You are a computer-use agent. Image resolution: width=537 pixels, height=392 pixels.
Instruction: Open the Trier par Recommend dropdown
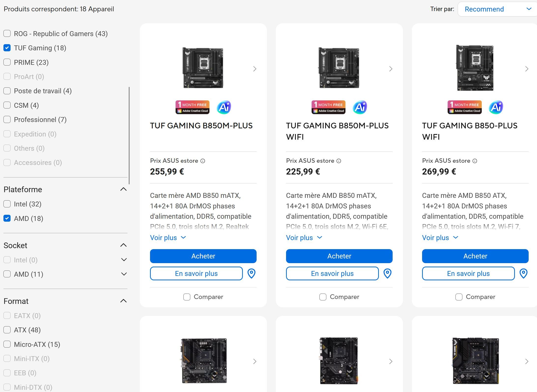click(x=496, y=9)
